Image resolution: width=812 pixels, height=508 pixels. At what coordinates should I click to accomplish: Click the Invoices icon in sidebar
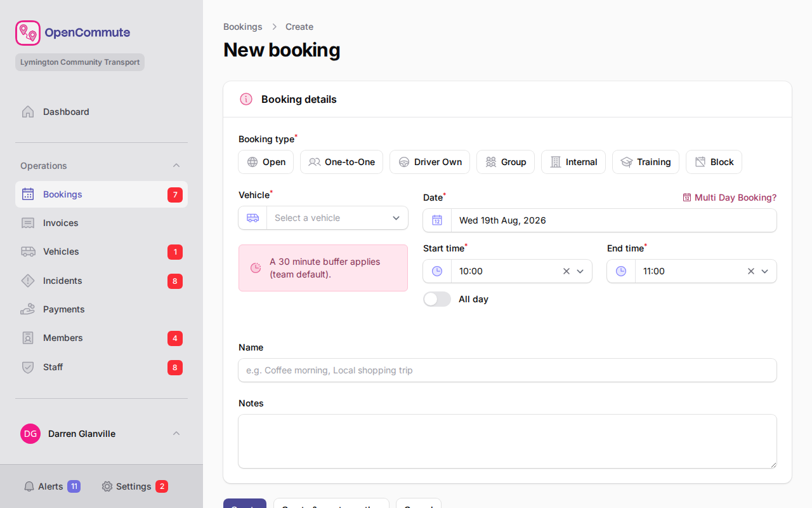coord(28,223)
